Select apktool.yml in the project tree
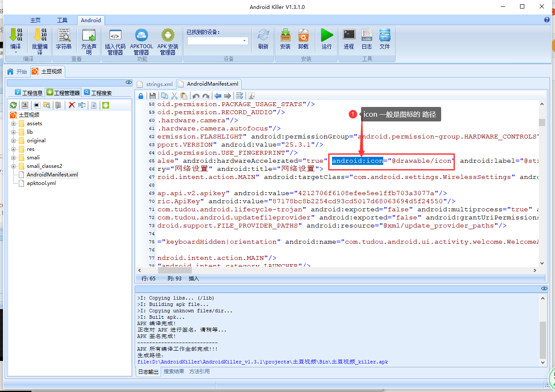 [x=41, y=183]
